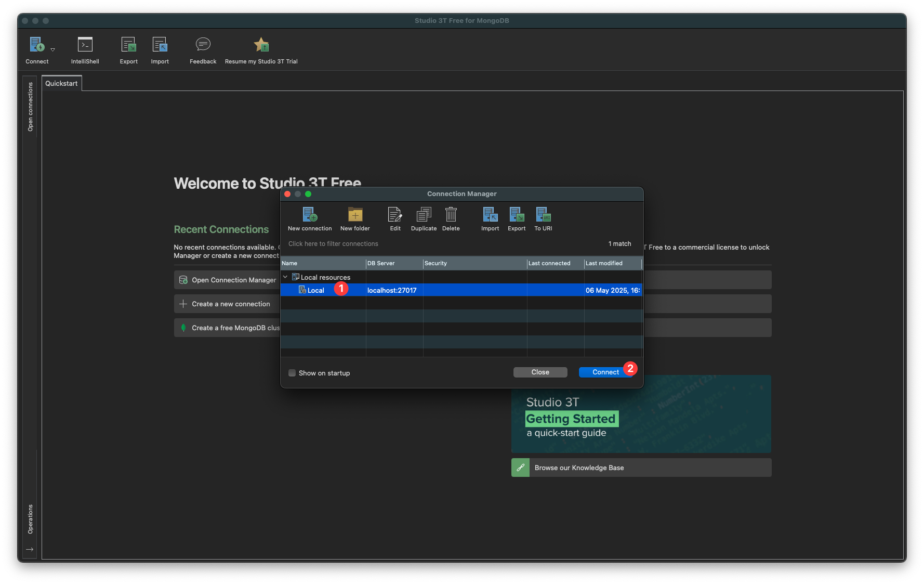Open the Browse our Knowledge Base link
This screenshot has width=924, height=584.
641,468
